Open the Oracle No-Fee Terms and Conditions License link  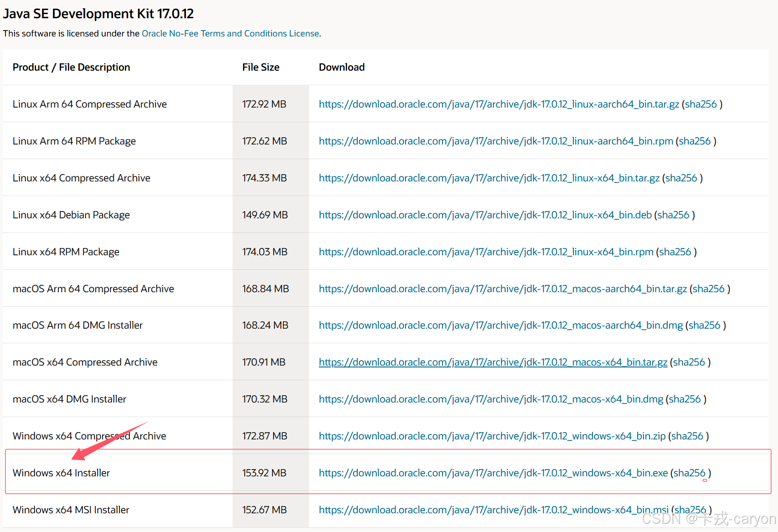coord(230,33)
